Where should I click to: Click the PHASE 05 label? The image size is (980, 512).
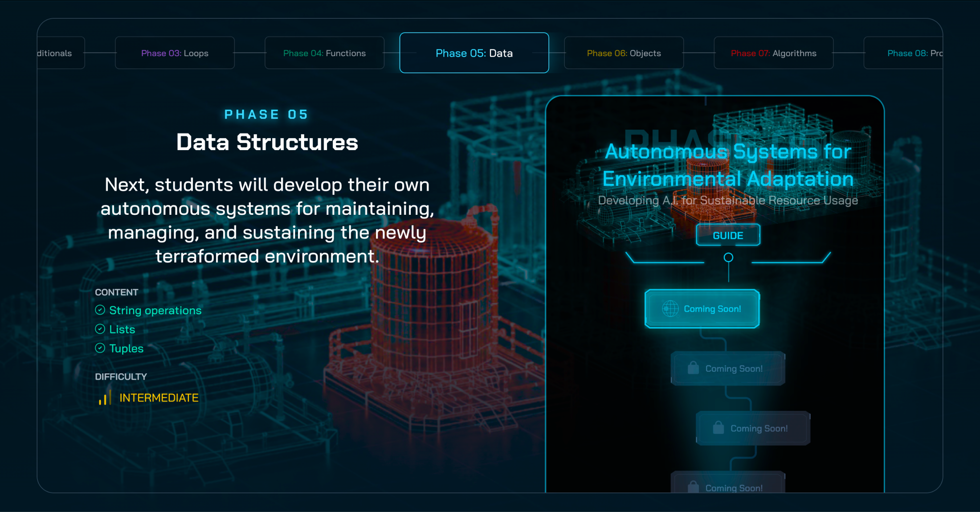(x=266, y=115)
